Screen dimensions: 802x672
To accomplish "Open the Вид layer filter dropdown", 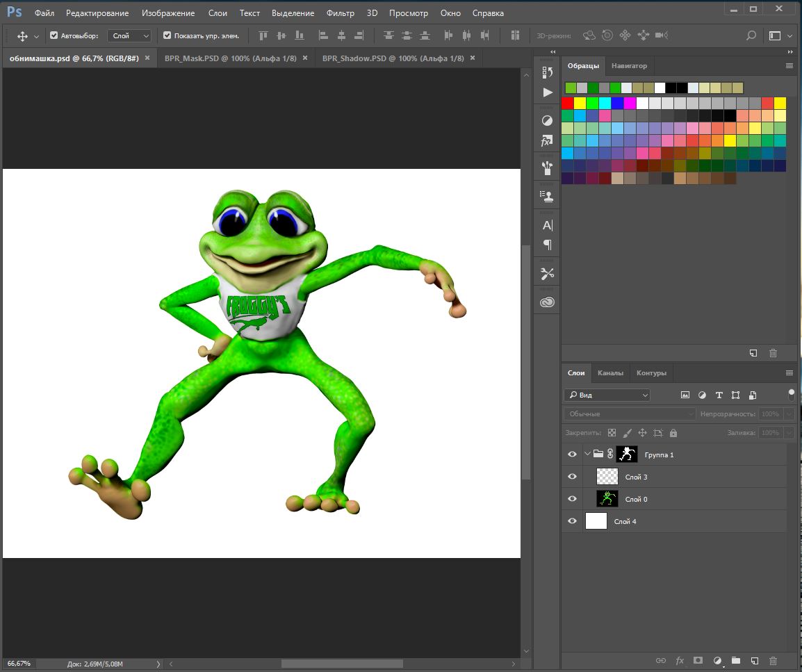I will pyautogui.click(x=607, y=395).
